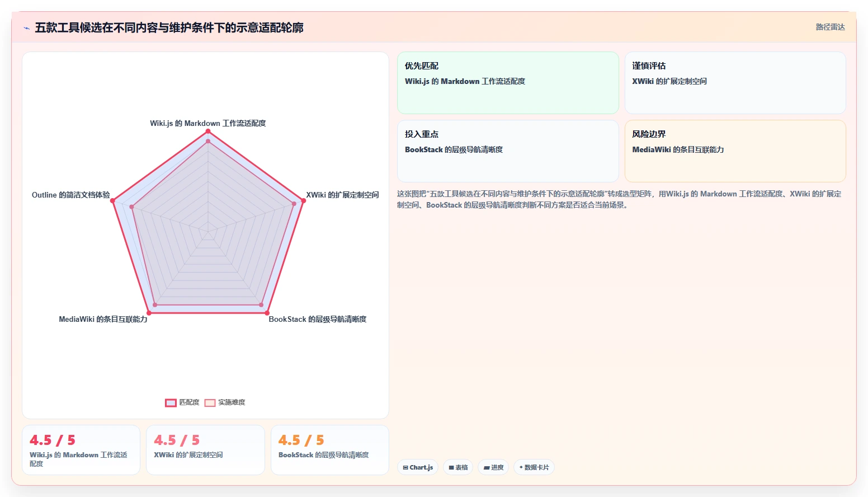Click the 数据卡片 tag chip
The image size is (868, 497).
(x=534, y=467)
